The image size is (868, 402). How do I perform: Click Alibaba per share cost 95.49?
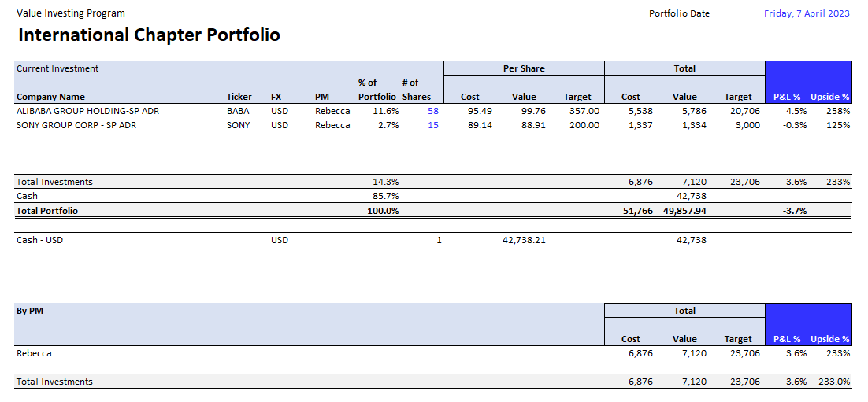[x=480, y=111]
